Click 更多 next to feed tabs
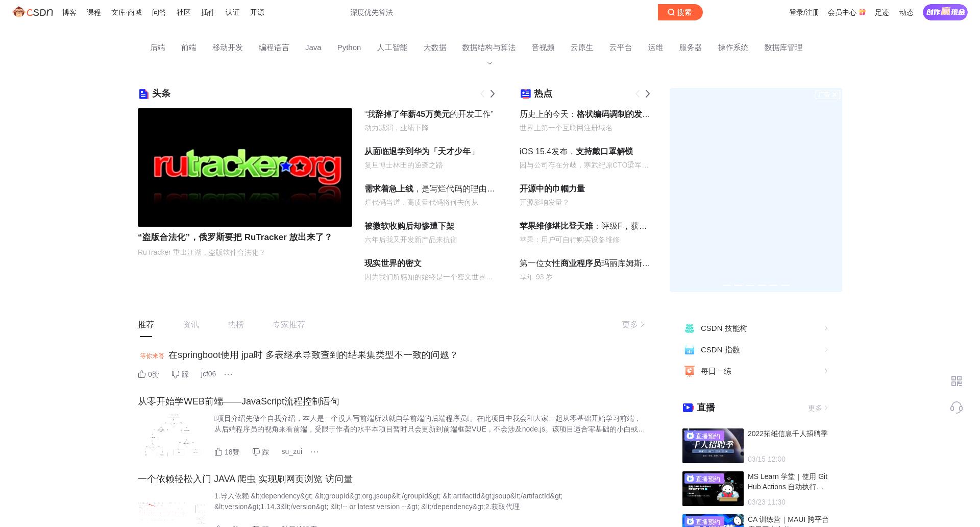Screen dimensions: 980x527 click(633, 325)
